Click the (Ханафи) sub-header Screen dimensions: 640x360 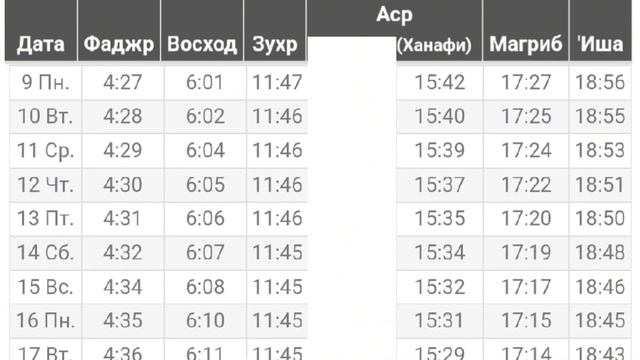434,45
